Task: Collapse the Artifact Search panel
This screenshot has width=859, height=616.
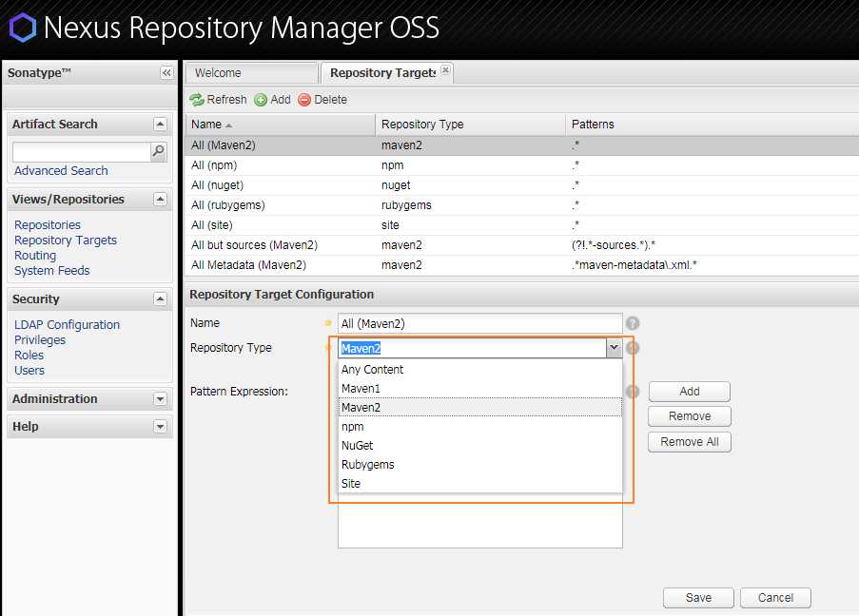Action: (x=160, y=125)
